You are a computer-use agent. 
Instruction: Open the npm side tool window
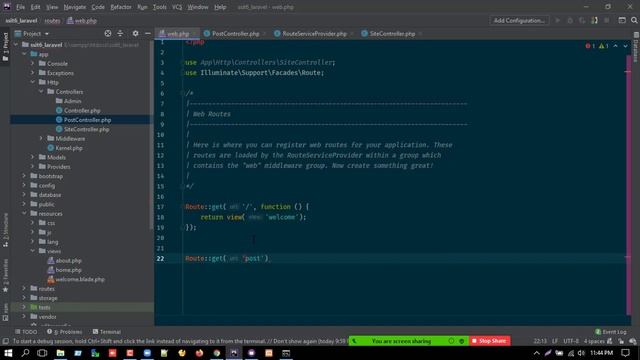click(5, 311)
